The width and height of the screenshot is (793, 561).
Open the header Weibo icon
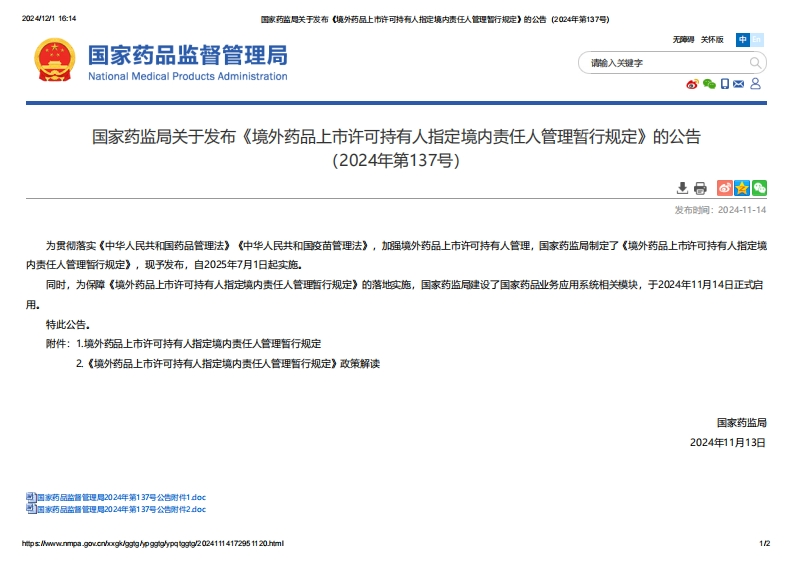692,84
